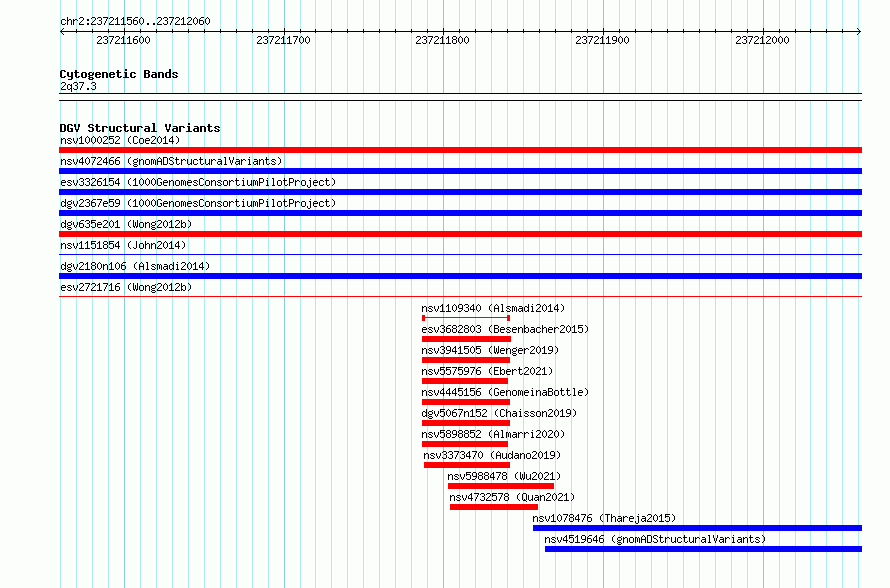
Task: Click nsv4519646 (gnomADStructuralVariants) label
Action: click(655, 539)
